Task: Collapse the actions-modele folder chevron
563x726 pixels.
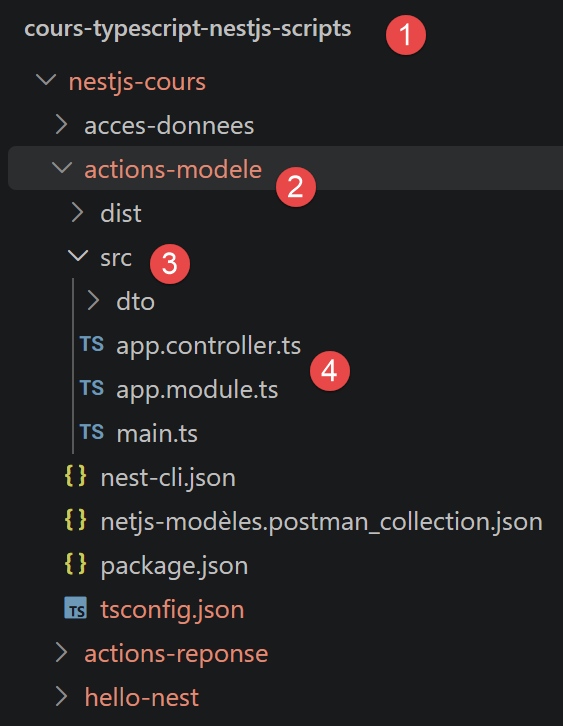Action: coord(62,168)
